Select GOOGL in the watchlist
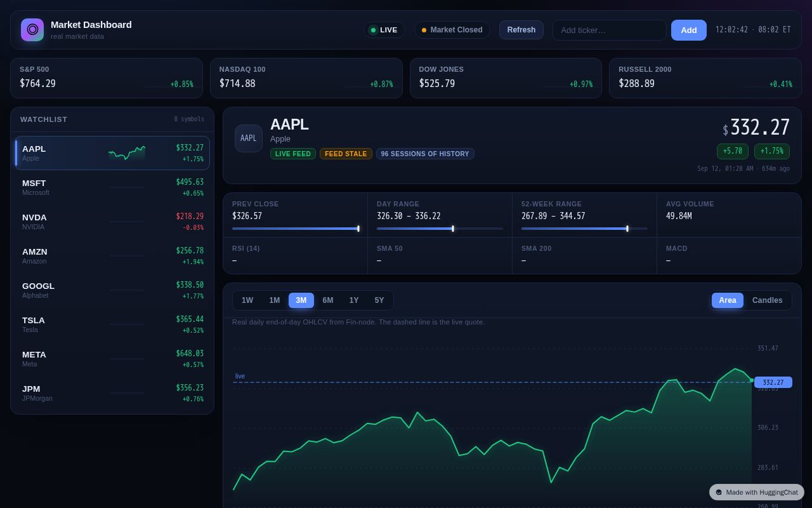The height and width of the screenshot is (508, 812). click(x=112, y=290)
